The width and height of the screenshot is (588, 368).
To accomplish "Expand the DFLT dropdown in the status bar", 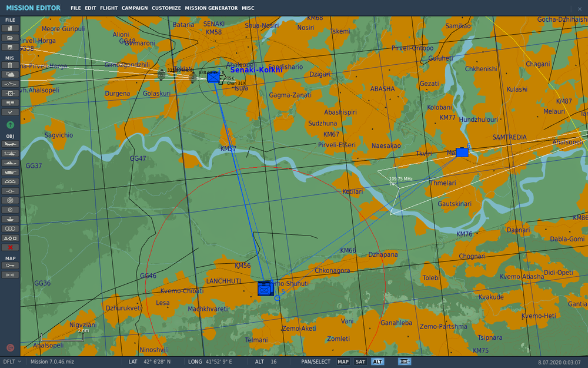I will tap(12, 362).
